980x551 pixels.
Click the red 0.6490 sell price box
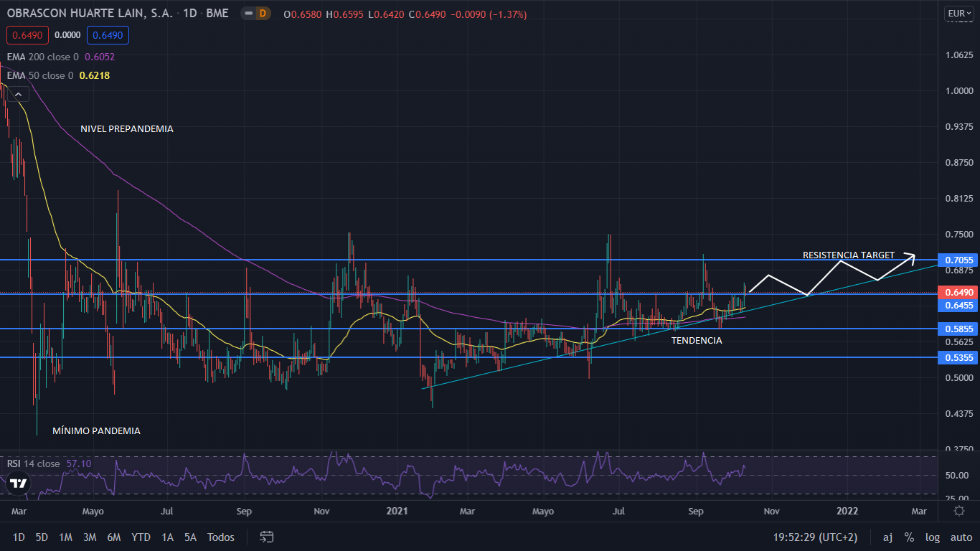25,34
